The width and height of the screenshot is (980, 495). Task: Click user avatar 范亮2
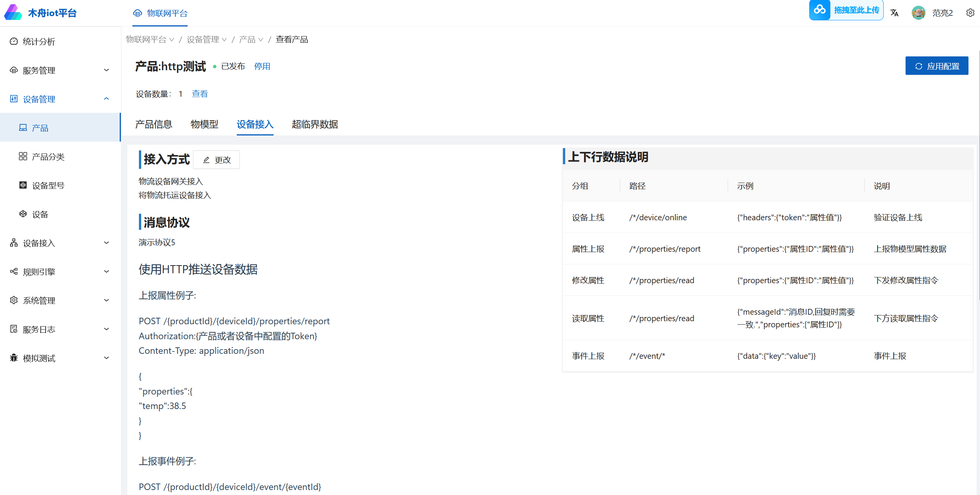click(x=918, y=13)
